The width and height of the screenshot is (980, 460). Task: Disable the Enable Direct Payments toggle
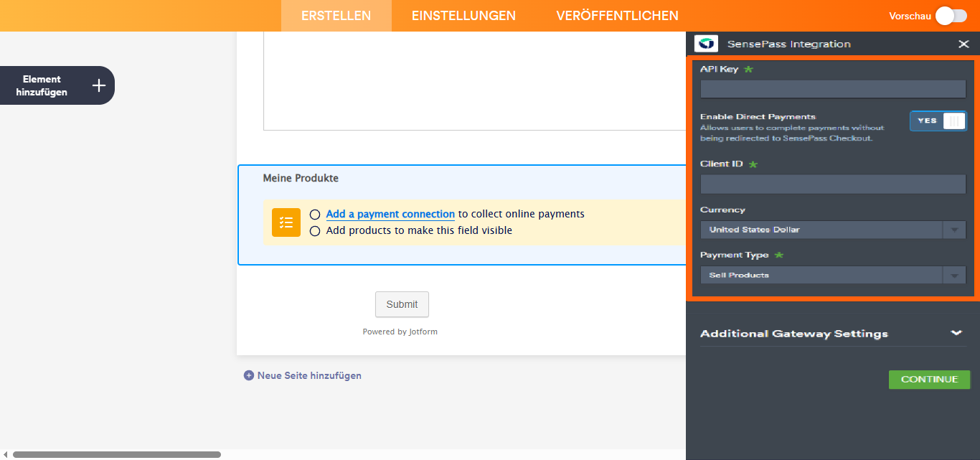point(938,121)
